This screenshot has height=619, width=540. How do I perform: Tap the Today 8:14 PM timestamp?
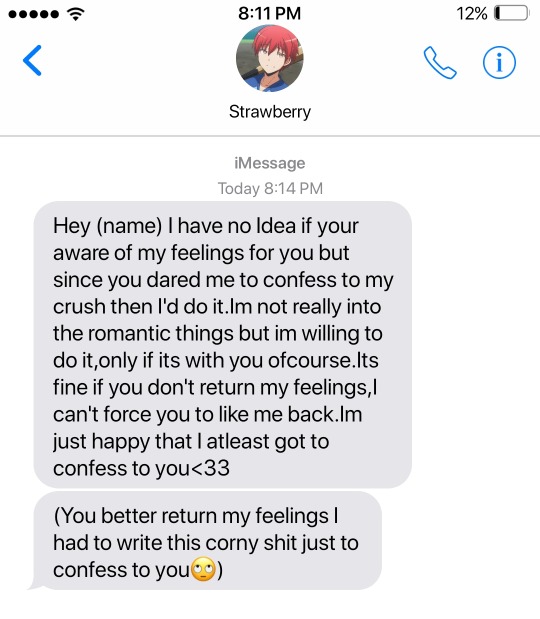(270, 188)
